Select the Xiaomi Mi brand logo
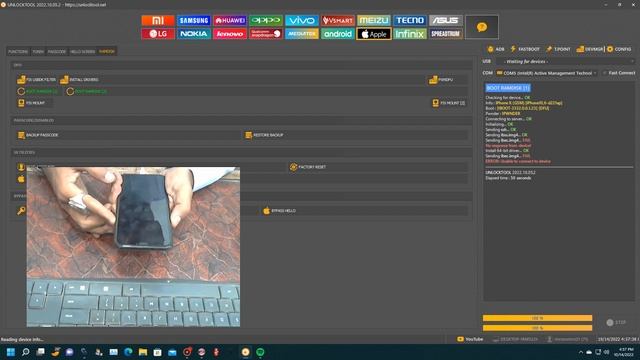The height and width of the screenshot is (360, 640). (158, 20)
